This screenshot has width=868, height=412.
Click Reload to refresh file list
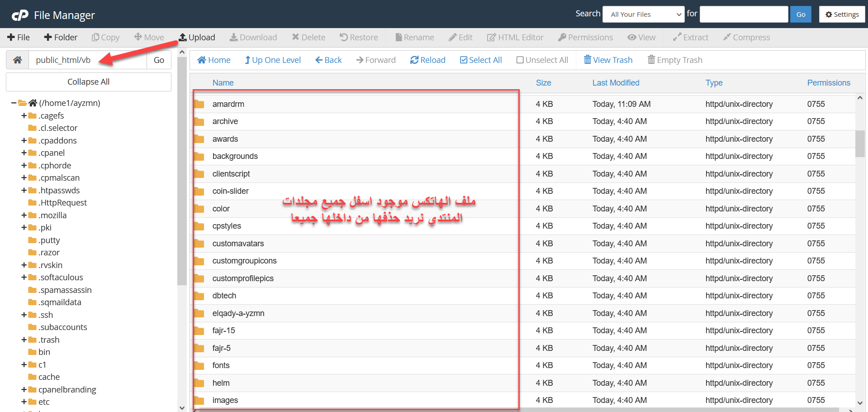point(427,60)
